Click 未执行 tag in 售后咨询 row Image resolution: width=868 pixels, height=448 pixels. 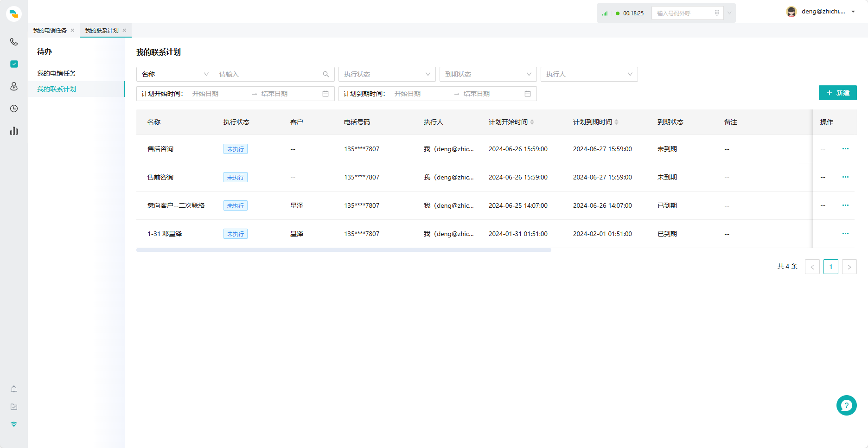pos(236,149)
